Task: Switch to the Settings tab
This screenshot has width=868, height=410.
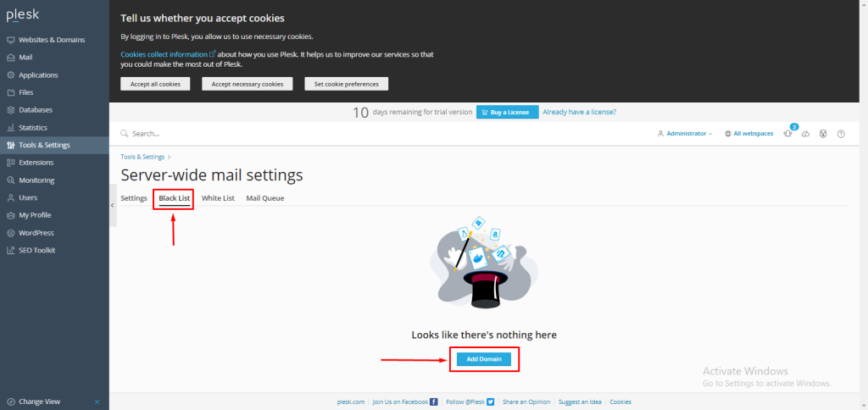Action: pos(134,198)
